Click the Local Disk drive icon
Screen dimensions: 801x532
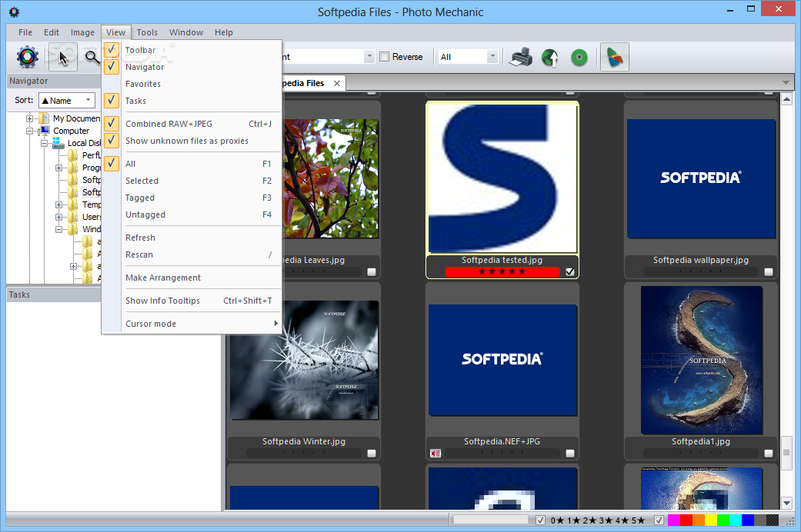(58, 144)
